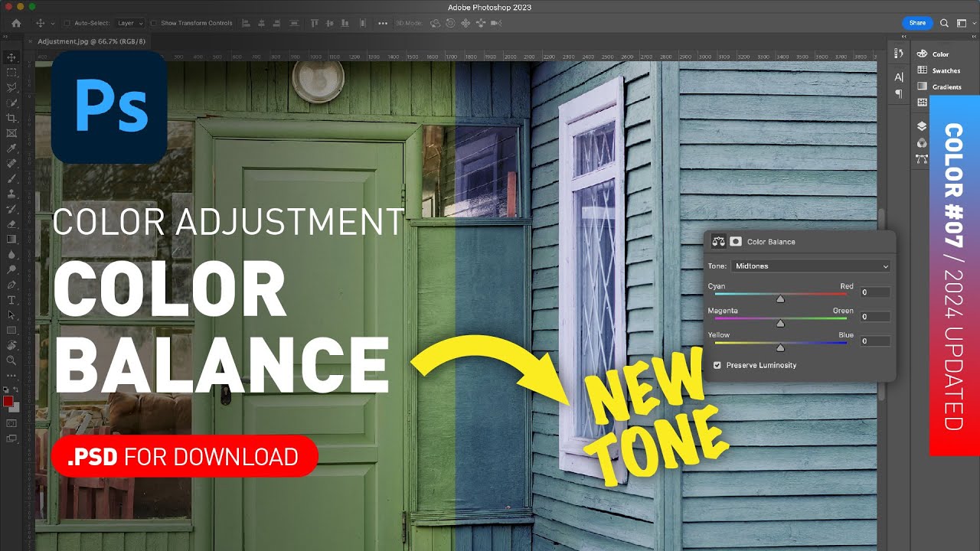The width and height of the screenshot is (980, 551).
Task: Select the Zoom tool
Action: pyautogui.click(x=11, y=360)
